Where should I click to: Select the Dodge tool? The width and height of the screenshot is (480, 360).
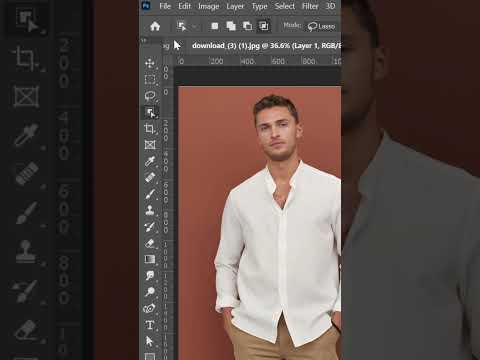coord(150,292)
